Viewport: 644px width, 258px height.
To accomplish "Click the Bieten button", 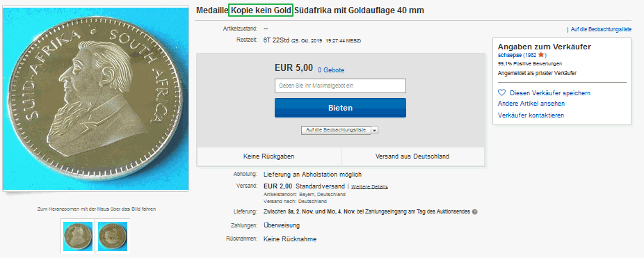I will tap(340, 108).
